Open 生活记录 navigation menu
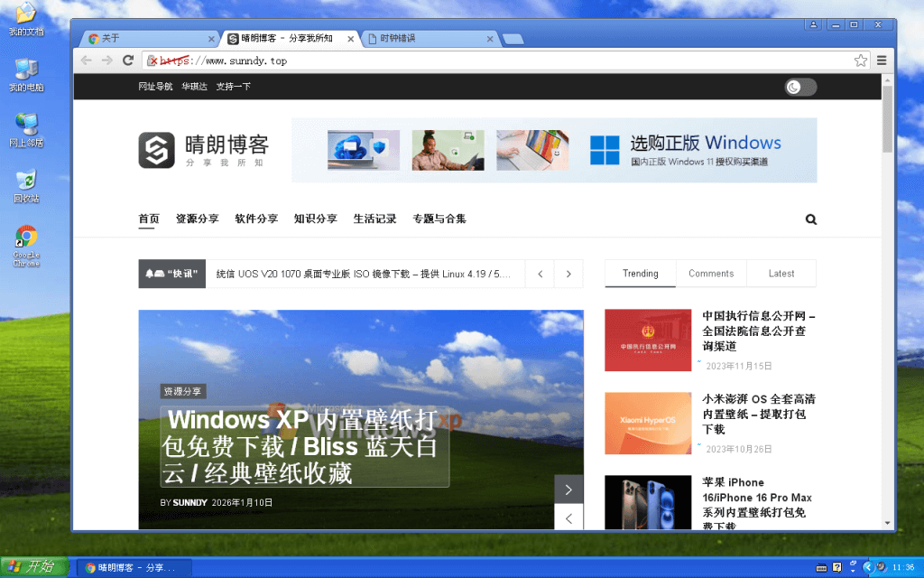924x578 pixels. click(374, 219)
